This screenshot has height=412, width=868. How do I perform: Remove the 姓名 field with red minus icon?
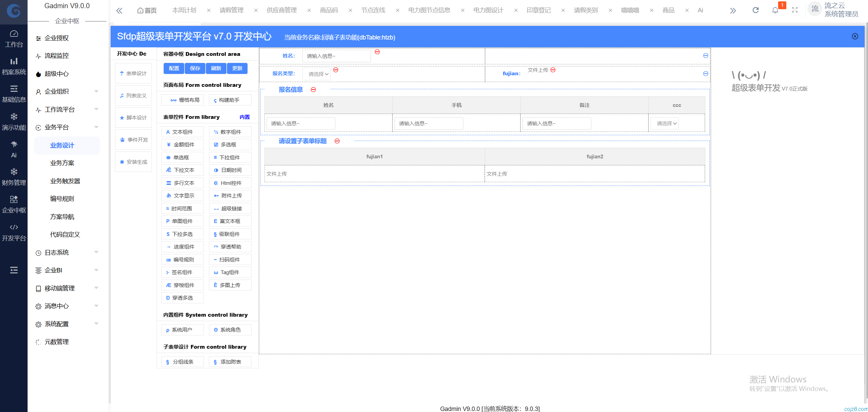point(377,52)
